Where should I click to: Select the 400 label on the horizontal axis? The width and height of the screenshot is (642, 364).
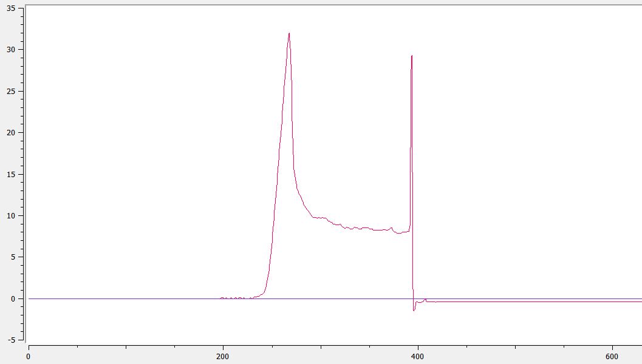pos(418,357)
